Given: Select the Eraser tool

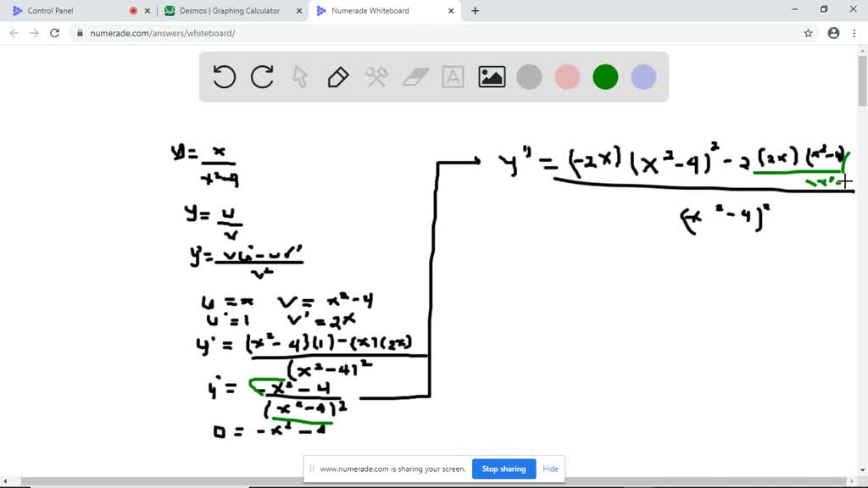Looking at the screenshot, I should click(415, 77).
